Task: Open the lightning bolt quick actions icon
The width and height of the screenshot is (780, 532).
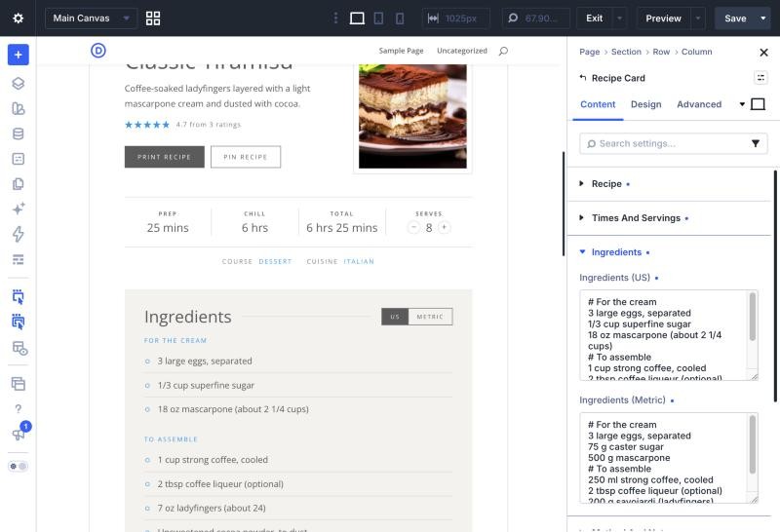Action: (18, 234)
